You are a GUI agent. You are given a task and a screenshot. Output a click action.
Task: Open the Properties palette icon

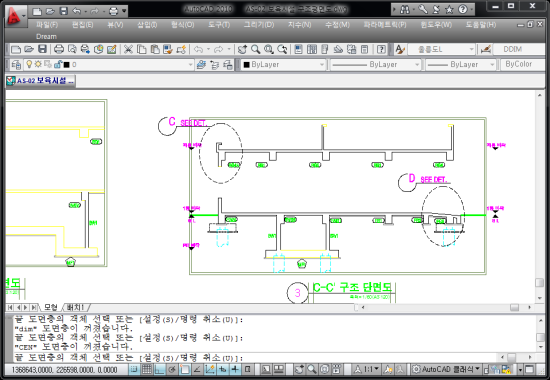point(298,49)
